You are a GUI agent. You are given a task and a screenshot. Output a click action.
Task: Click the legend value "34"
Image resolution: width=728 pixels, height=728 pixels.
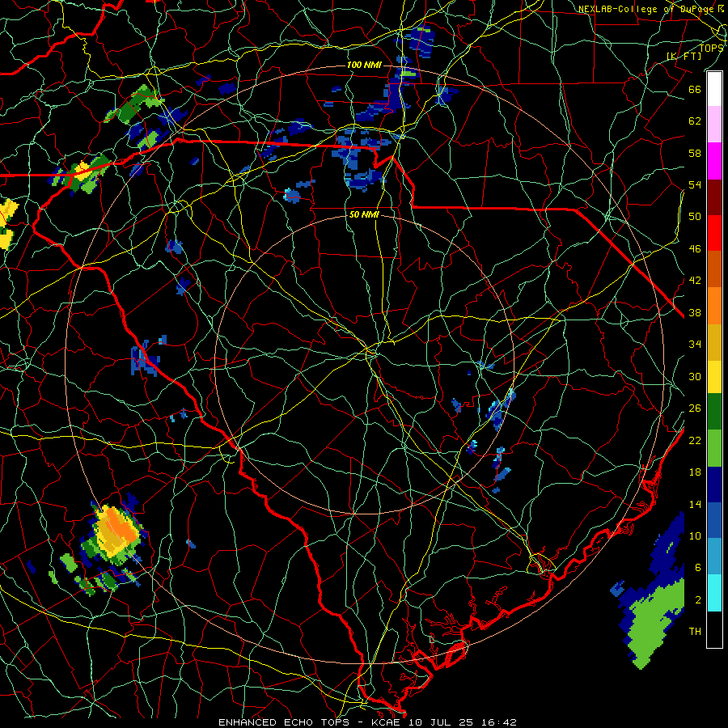[695, 345]
